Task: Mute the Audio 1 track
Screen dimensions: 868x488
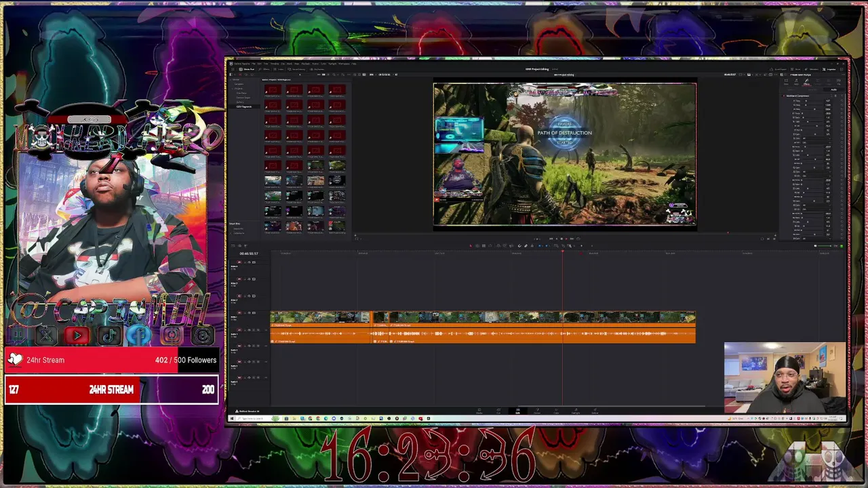Action: coord(258,330)
